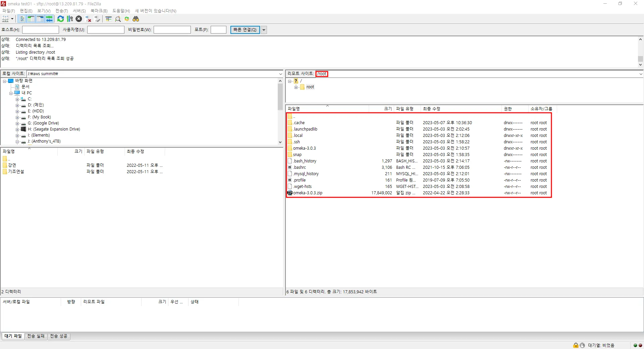Toggle directory comparison
Screen dimensions: 644x349
pos(118,19)
